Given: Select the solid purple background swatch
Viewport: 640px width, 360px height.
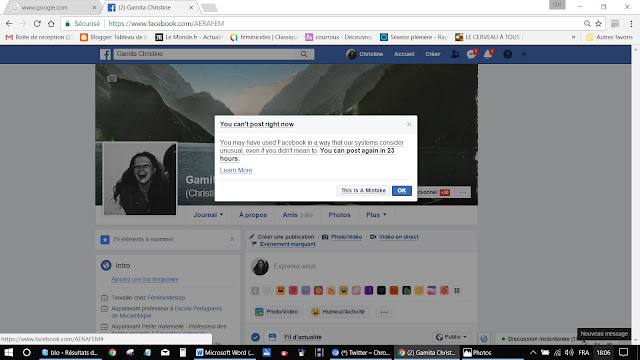Looking at the screenshot, I should pyautogui.click(x=369, y=291).
